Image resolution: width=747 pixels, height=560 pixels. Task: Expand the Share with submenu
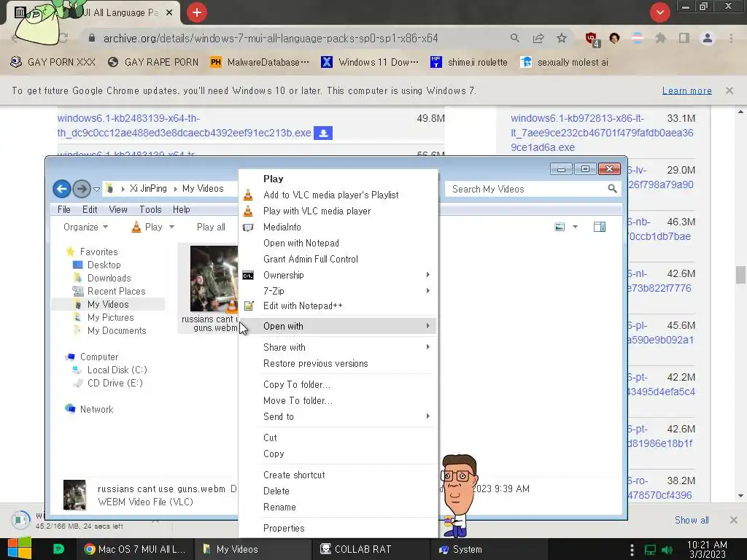point(338,348)
